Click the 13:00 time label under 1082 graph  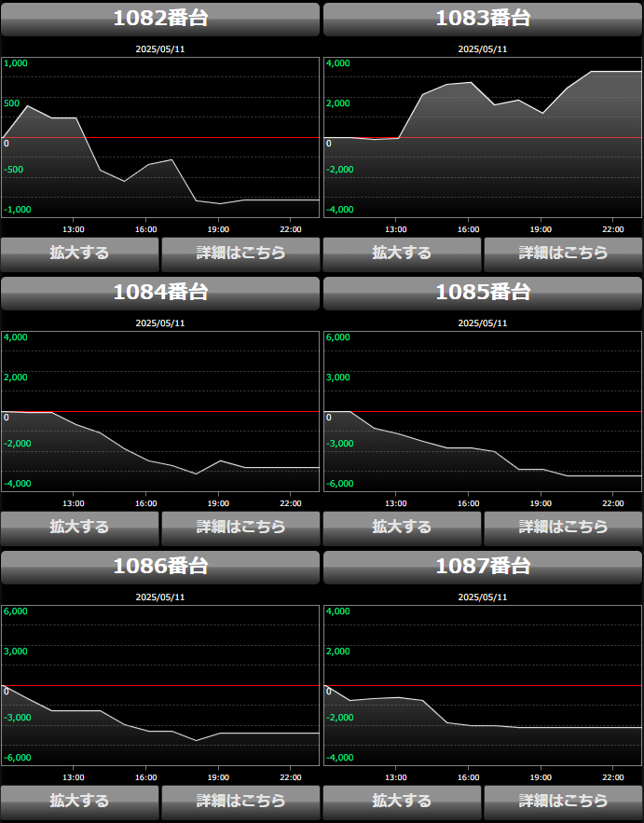pyautogui.click(x=74, y=229)
